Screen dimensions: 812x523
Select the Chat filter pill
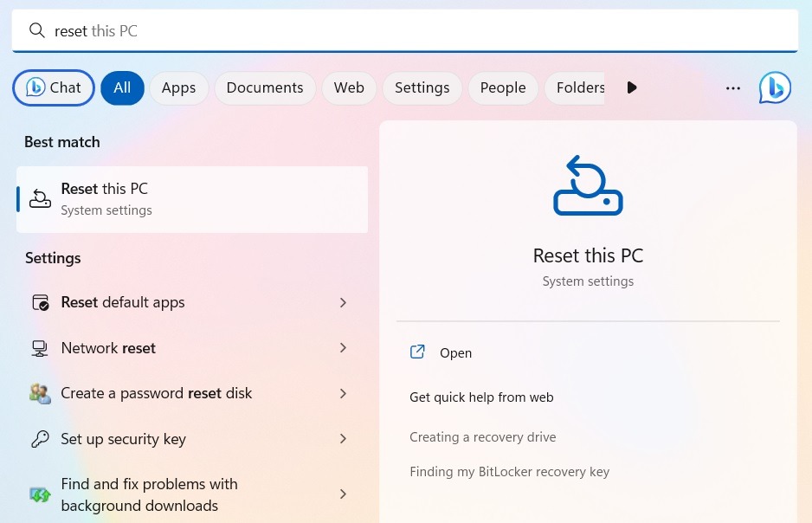pyautogui.click(x=53, y=87)
